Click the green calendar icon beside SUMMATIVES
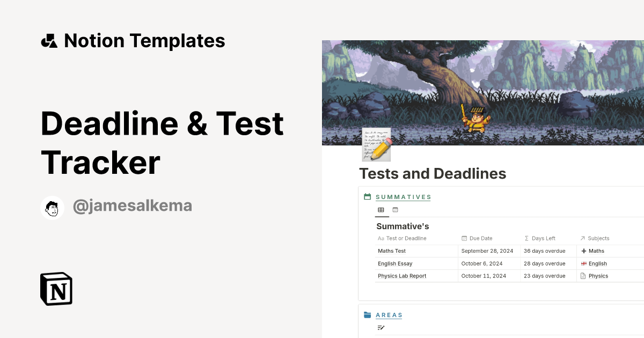Viewport: 644px width, 338px height. [368, 196]
